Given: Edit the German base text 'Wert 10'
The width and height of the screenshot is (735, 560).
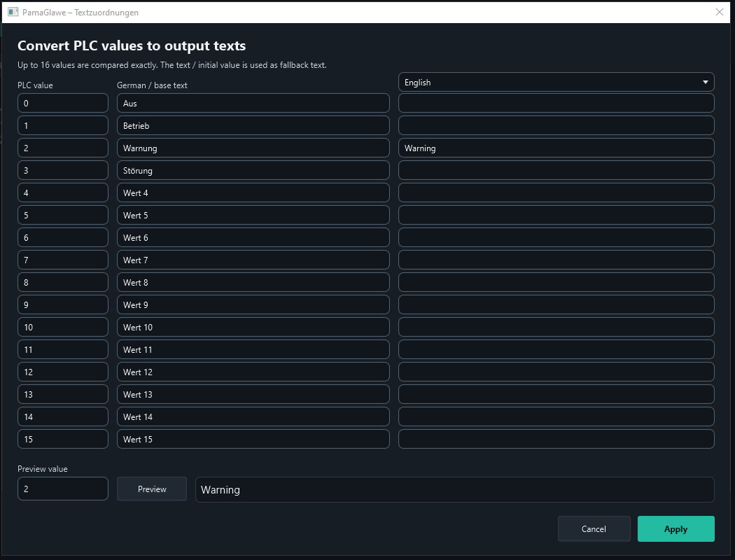Looking at the screenshot, I should 253,327.
